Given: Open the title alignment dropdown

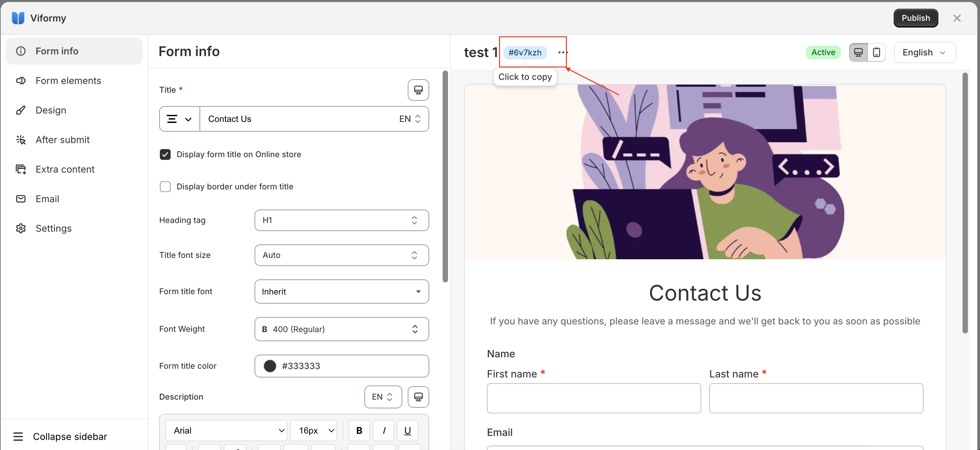Looking at the screenshot, I should coord(180,119).
